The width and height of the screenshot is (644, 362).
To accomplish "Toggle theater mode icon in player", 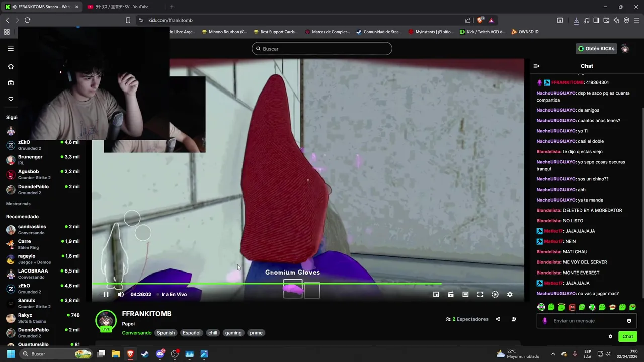I will tap(465, 294).
